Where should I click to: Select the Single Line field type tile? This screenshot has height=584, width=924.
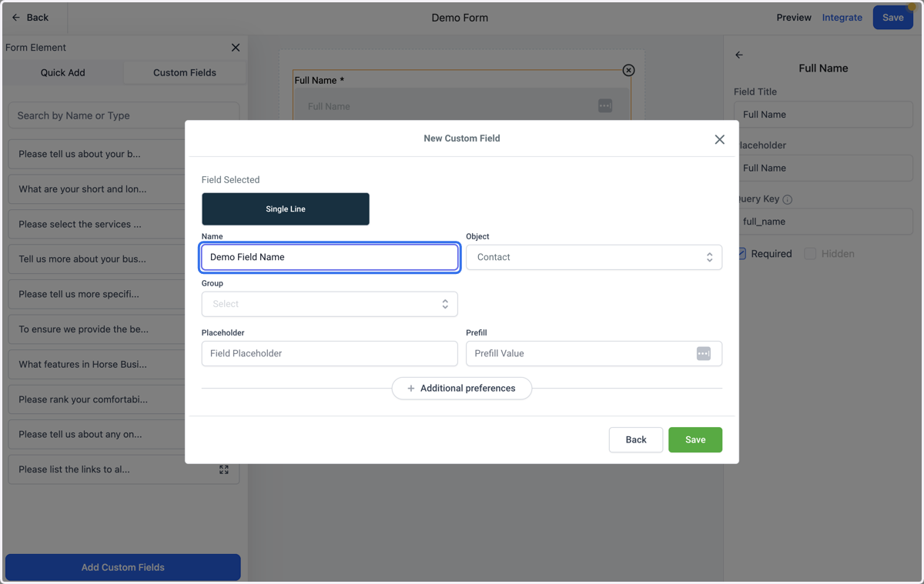pyautogui.click(x=286, y=209)
